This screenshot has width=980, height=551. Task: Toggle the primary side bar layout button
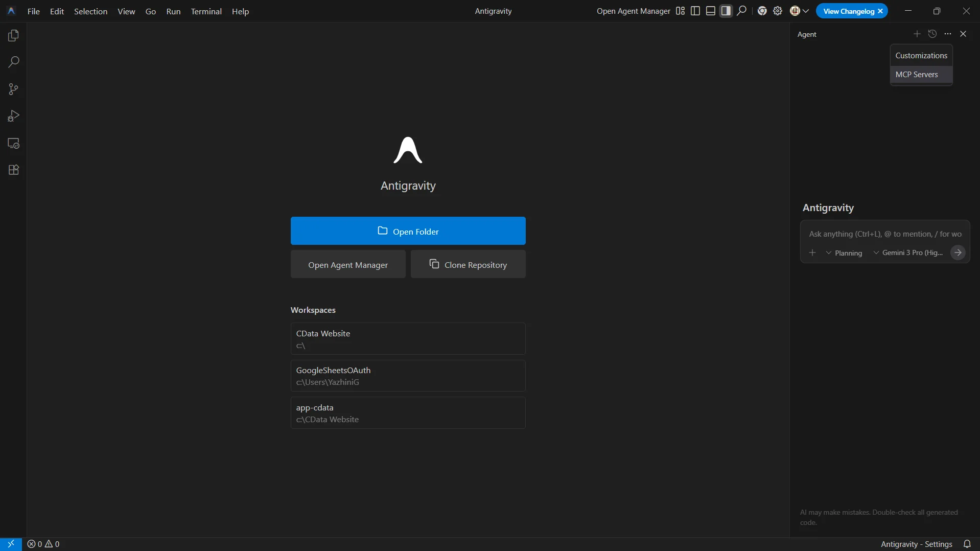coord(695,11)
